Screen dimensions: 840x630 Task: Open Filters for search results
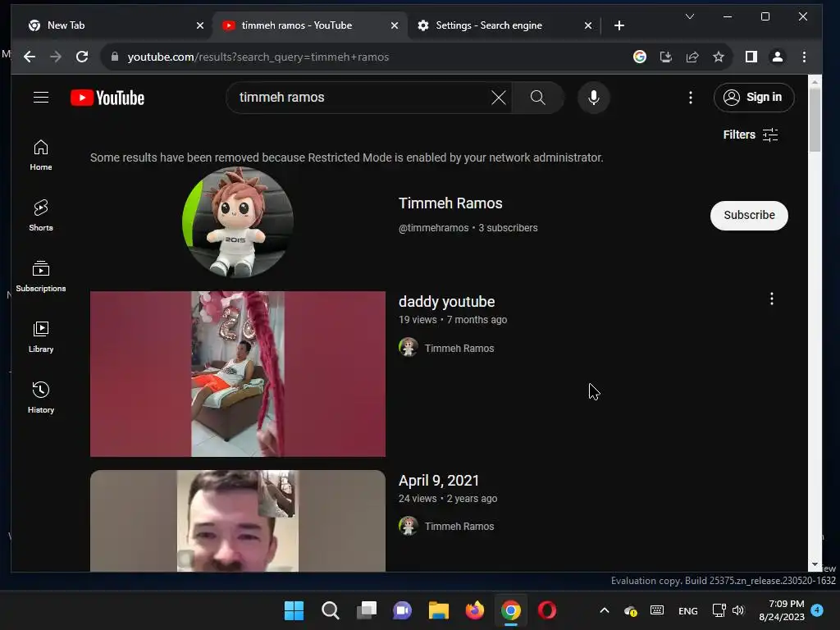751,135
